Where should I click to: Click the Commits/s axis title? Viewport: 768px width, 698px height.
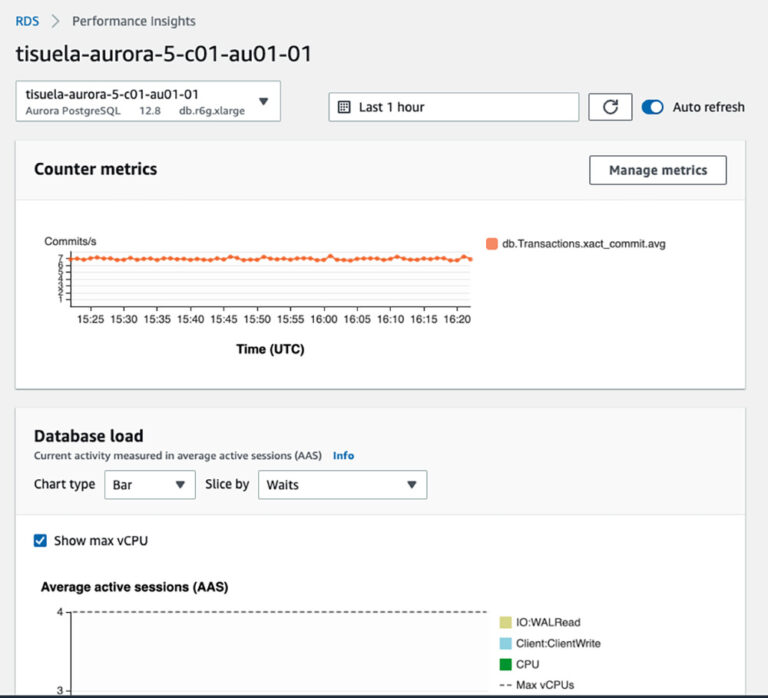(70, 241)
